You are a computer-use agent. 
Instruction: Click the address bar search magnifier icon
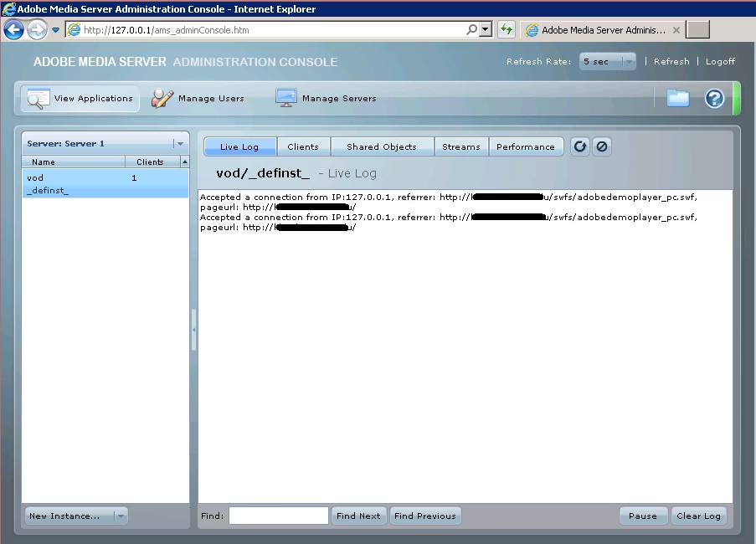[x=472, y=30]
